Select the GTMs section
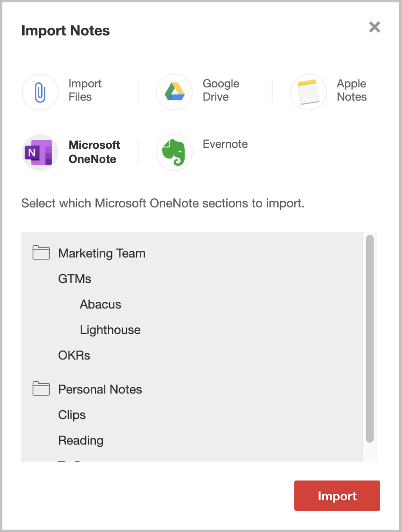The height and width of the screenshot is (532, 402). point(75,279)
